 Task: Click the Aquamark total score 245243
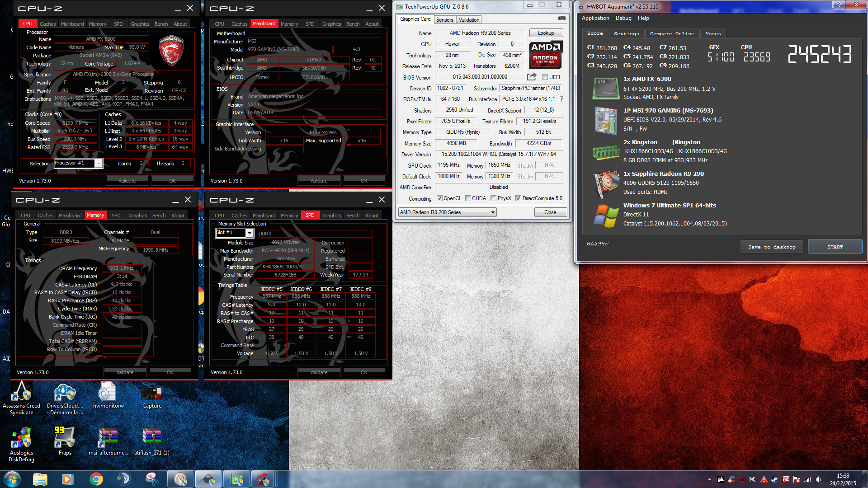[820, 54]
